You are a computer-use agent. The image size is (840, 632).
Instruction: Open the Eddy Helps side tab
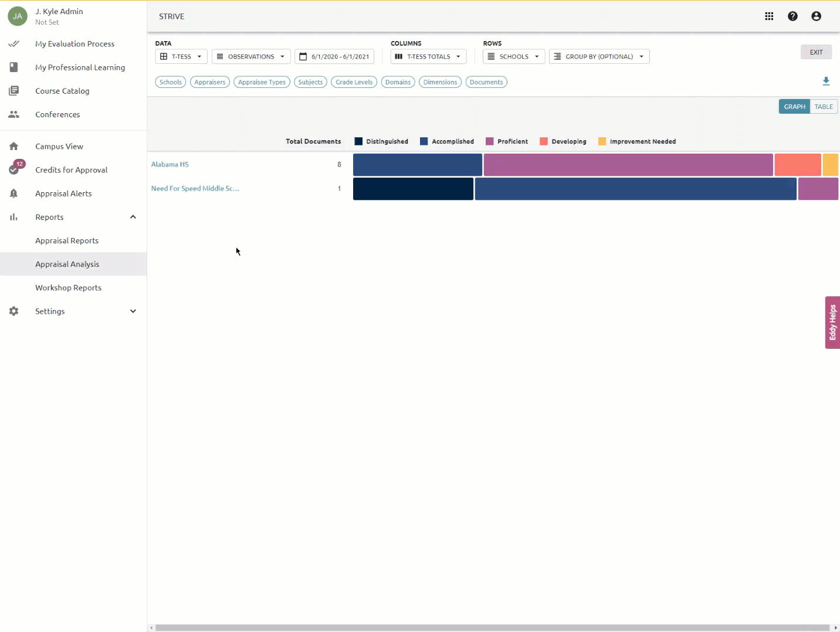(x=832, y=322)
